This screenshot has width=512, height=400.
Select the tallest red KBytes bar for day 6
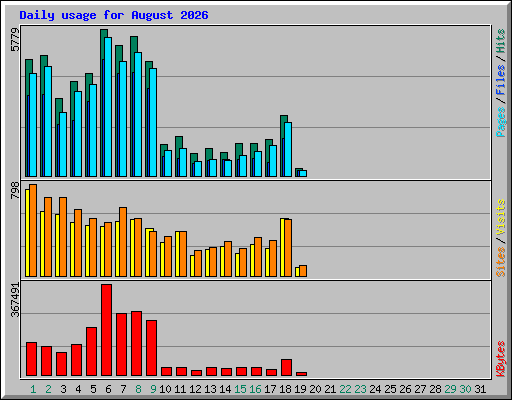pos(107,330)
